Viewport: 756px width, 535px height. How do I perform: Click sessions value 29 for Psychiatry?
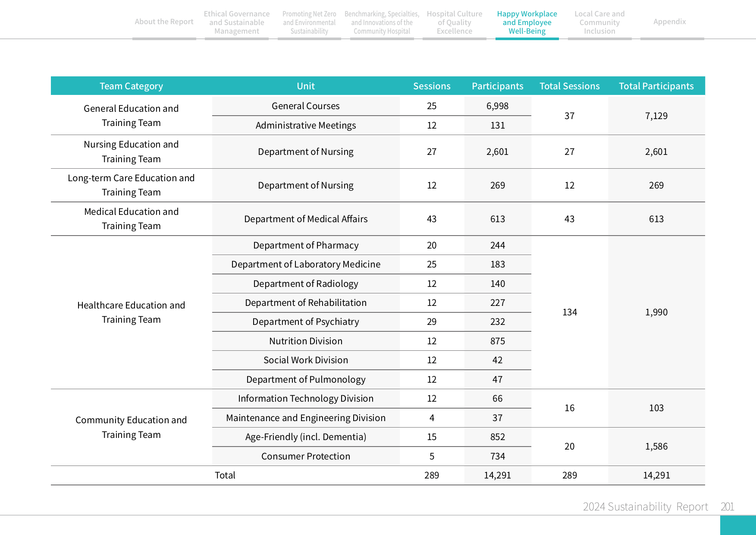[x=432, y=321]
